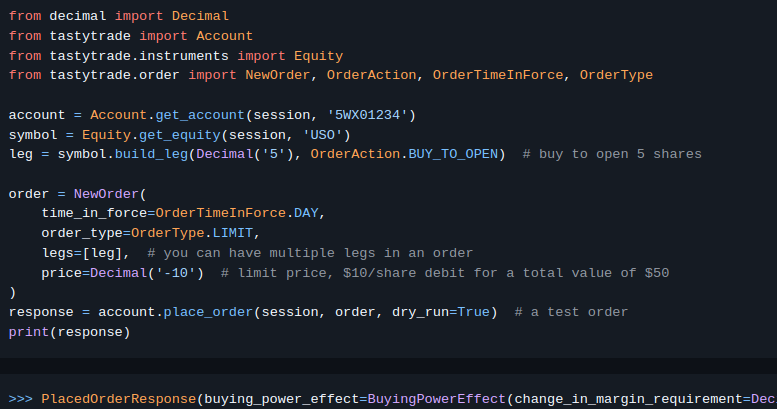
Task: Click the 'USO' ticker string
Action: pos(323,135)
